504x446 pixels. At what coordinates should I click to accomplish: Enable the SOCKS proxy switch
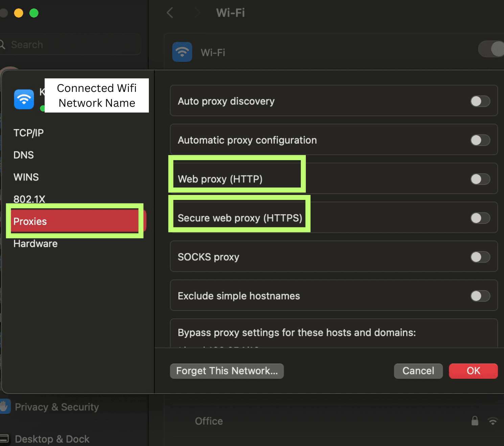point(480,257)
